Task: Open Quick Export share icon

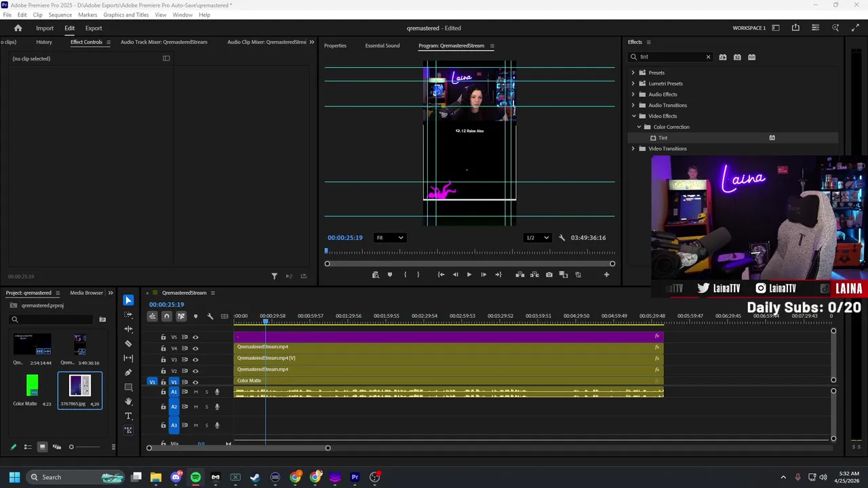Action: click(x=795, y=28)
